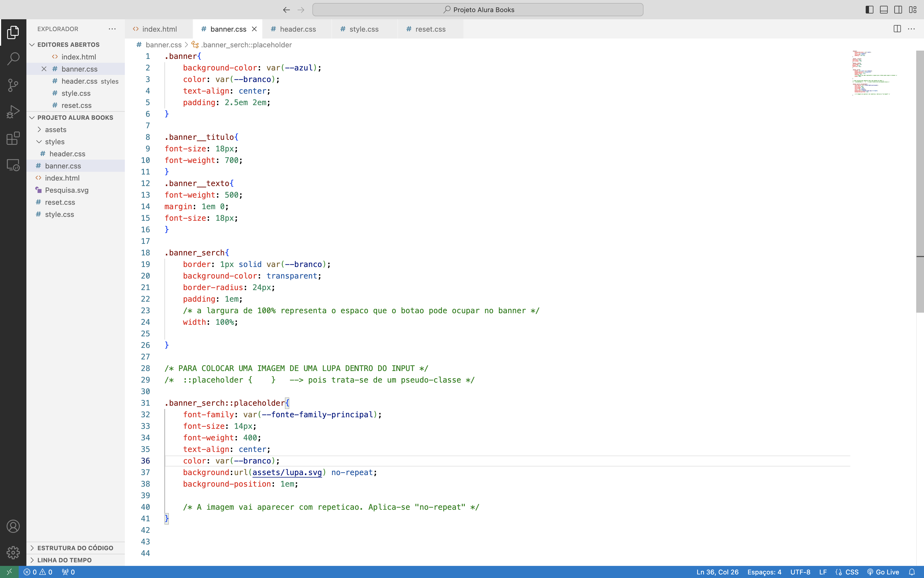Open more editor actions menu
The height and width of the screenshot is (578, 924).
tap(911, 29)
